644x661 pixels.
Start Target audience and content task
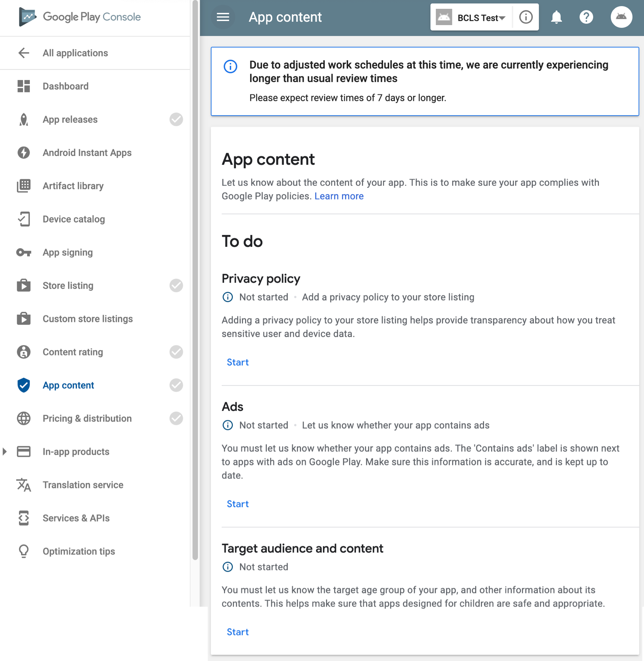(238, 632)
